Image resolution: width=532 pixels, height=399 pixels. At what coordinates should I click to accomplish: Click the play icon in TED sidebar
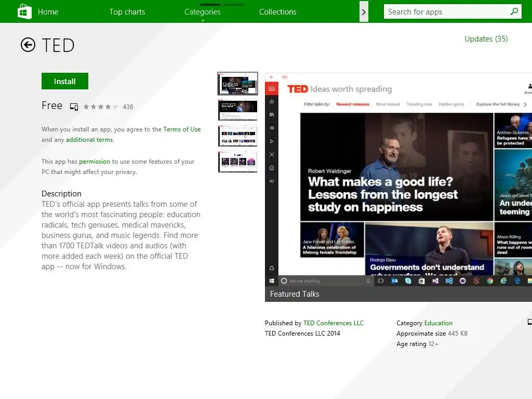pyautogui.click(x=271, y=141)
